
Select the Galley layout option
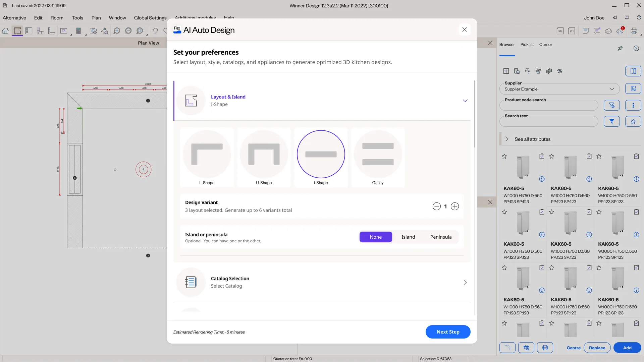point(378,157)
